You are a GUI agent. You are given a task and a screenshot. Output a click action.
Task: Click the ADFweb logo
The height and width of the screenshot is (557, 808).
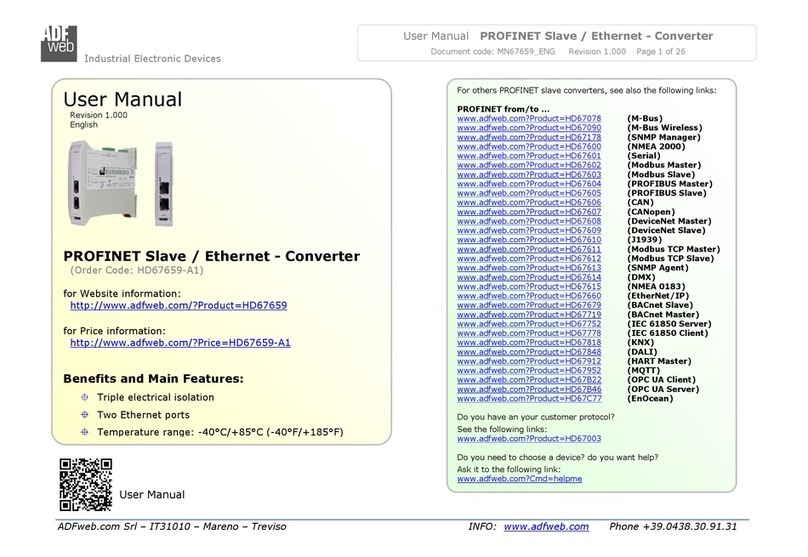(59, 44)
